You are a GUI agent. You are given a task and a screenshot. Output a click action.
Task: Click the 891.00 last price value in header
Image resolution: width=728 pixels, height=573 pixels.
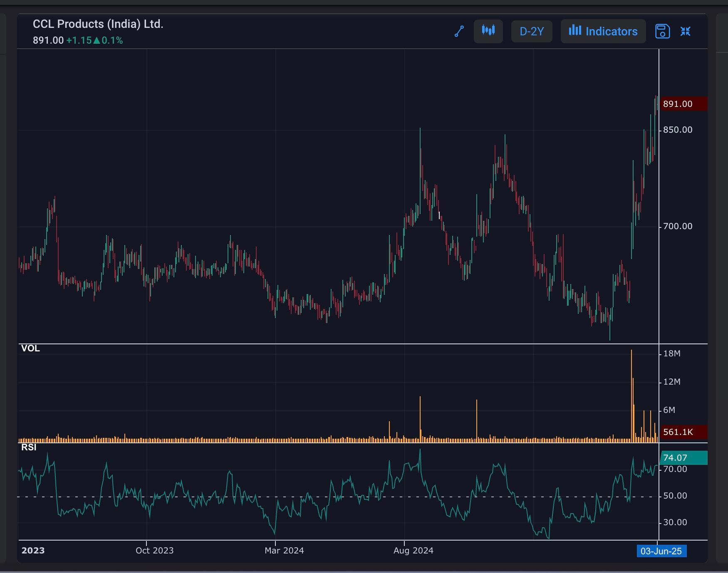48,40
